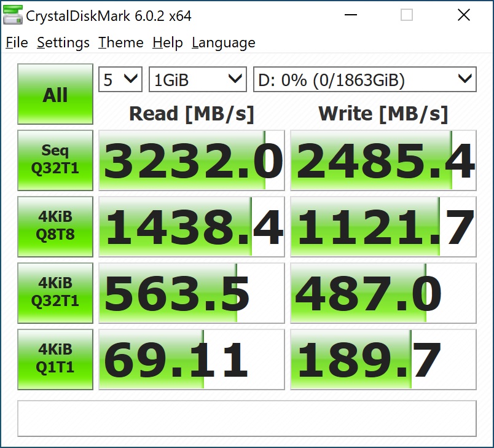This screenshot has height=448, width=494.
Task: Open the Theme menu
Action: [120, 43]
